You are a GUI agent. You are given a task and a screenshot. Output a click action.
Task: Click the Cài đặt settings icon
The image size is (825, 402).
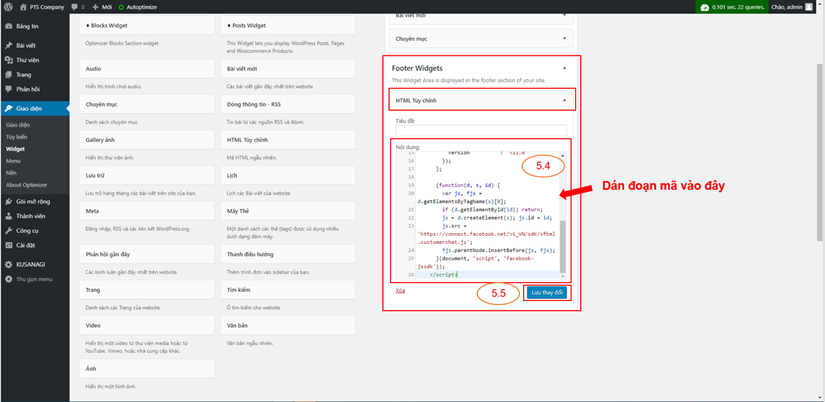[x=8, y=245]
